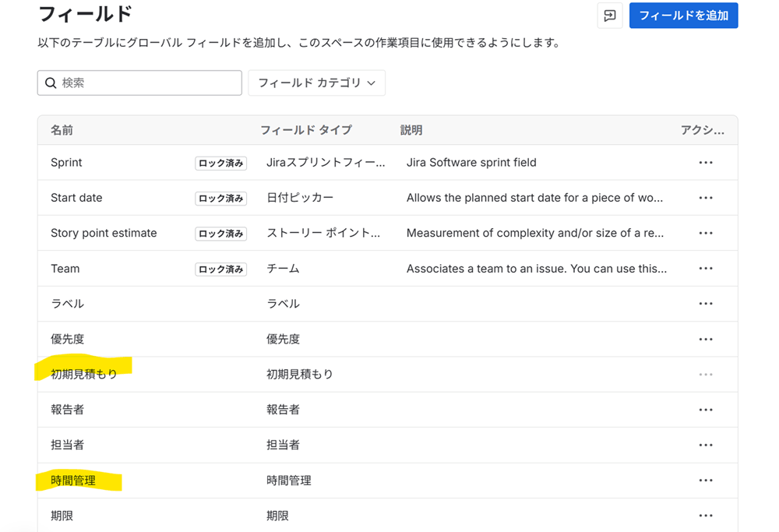Open the actions menu for the 期限 field
779x532 pixels.
[706, 515]
